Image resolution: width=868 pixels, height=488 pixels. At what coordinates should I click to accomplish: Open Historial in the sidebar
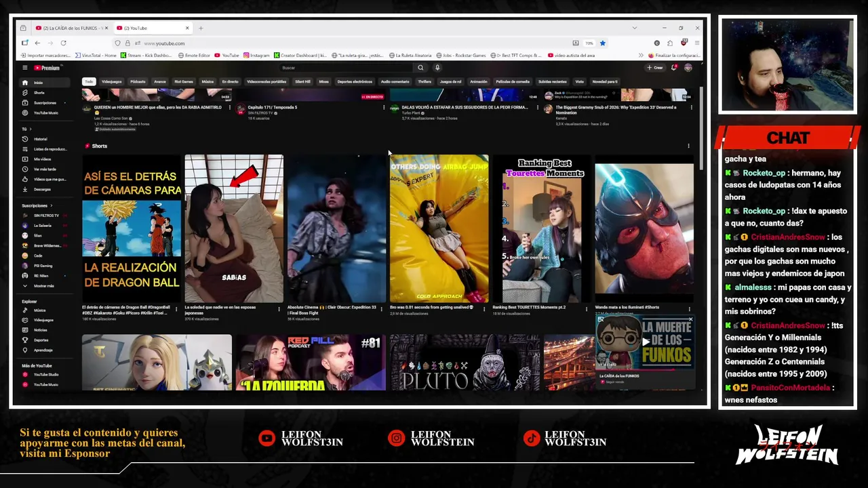(45, 139)
